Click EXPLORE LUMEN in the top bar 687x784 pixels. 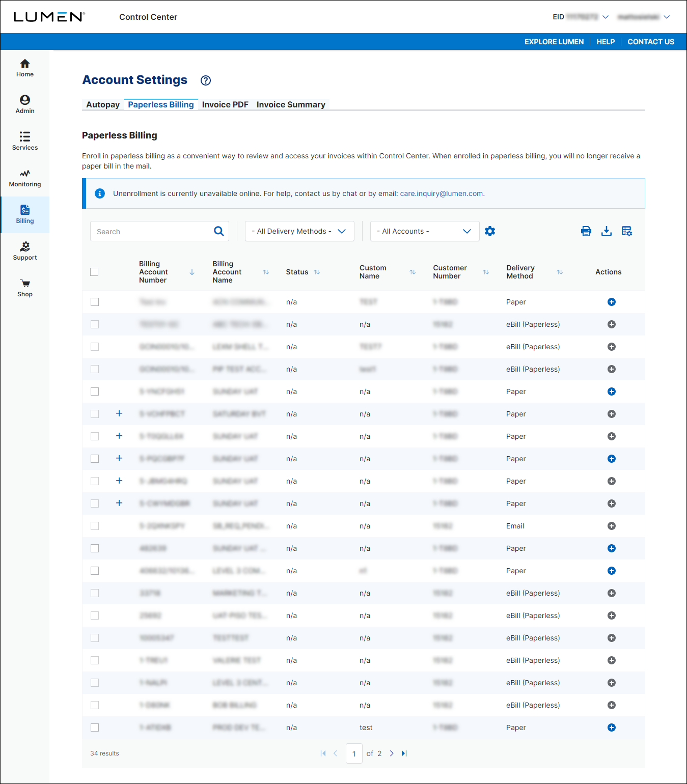tap(554, 42)
